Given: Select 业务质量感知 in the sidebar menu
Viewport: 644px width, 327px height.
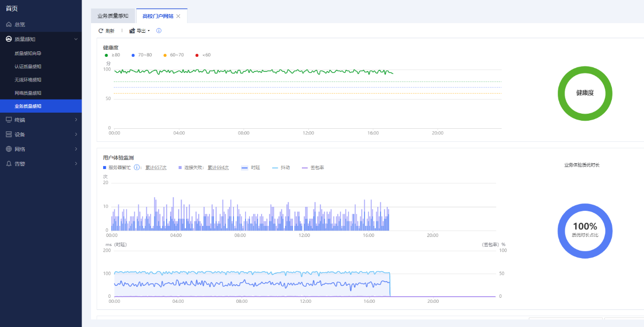Looking at the screenshot, I should coord(41,106).
